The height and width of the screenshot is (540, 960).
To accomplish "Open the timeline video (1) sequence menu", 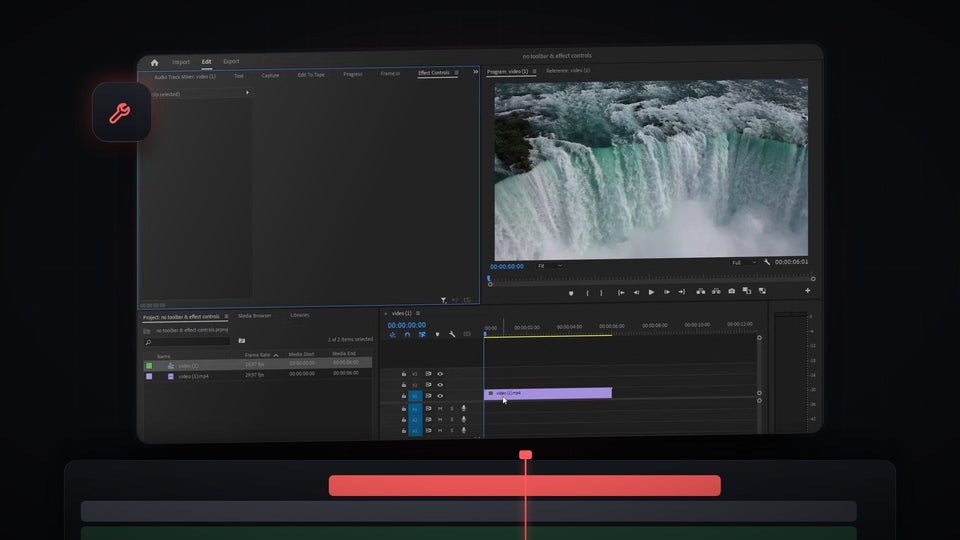I will point(418,313).
